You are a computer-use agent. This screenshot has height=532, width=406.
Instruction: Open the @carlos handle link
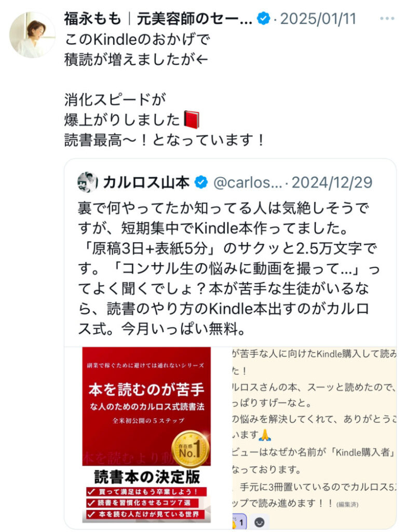248,182
